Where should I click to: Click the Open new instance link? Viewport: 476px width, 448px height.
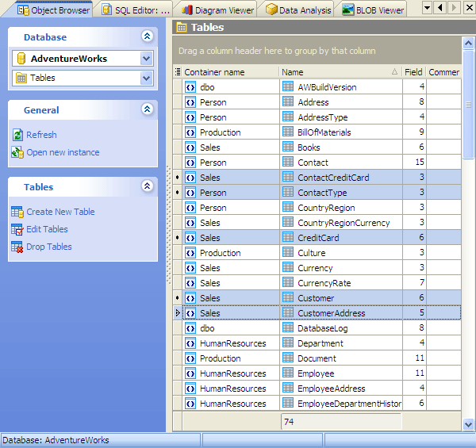63,152
